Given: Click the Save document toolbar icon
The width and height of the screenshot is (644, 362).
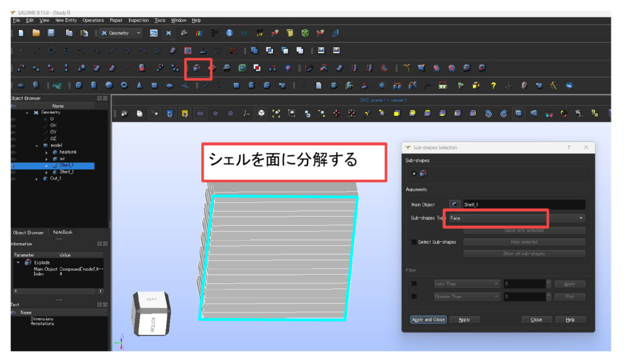Looking at the screenshot, I should (51, 33).
